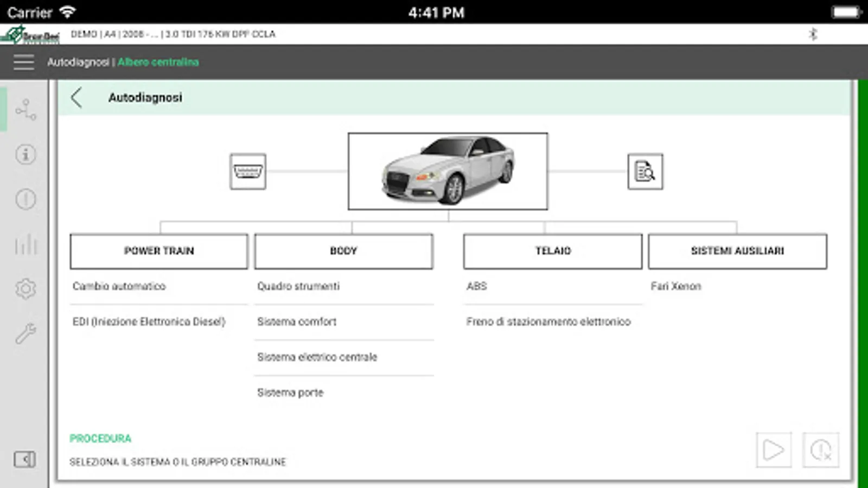Viewport: 868px width, 488px height.
Task: Go back with the Autodiagnosi back arrow
Action: (76, 98)
